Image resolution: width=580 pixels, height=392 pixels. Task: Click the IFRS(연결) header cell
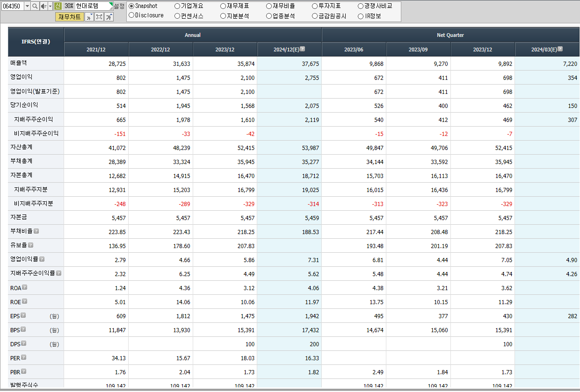point(36,42)
